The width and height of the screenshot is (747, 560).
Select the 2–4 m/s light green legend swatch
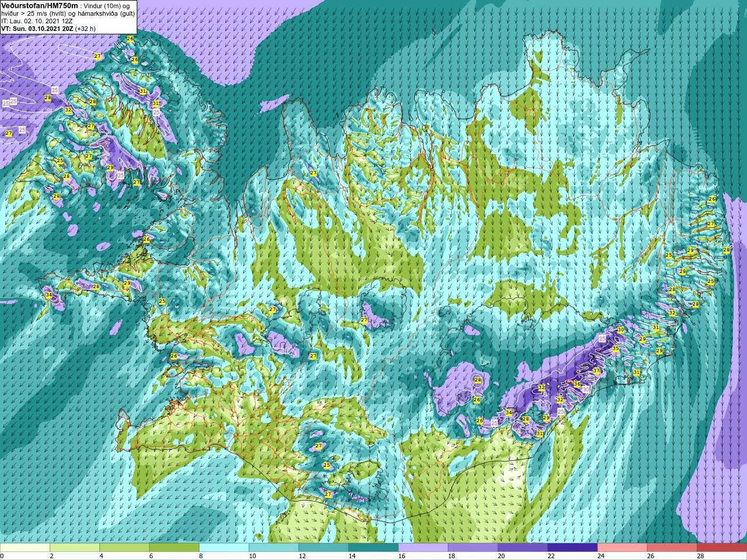(x=75, y=548)
